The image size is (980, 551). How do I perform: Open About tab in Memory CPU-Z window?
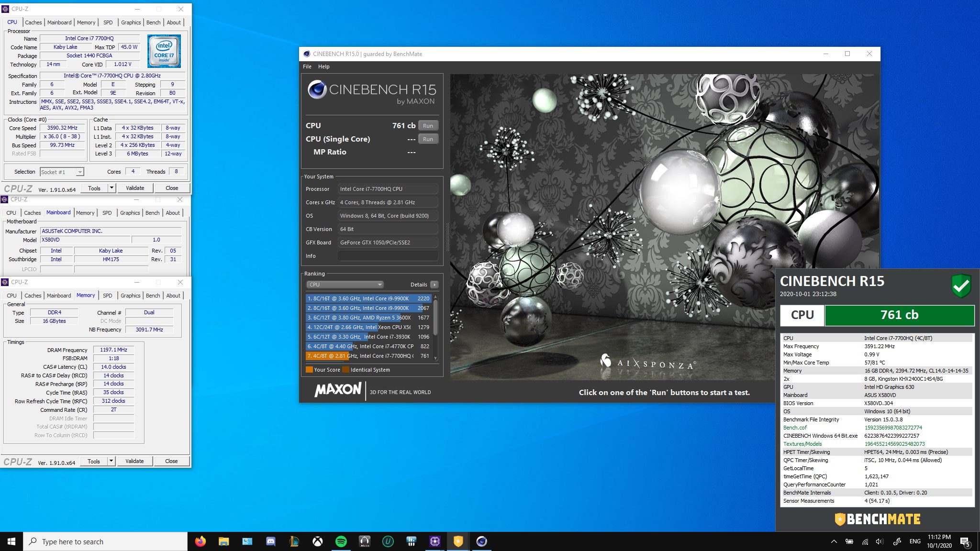point(173,296)
